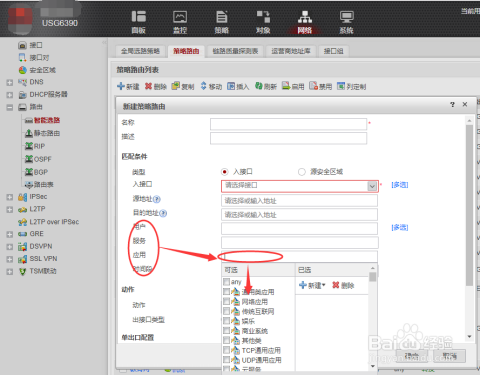Click the 列定制 column customize icon
Viewport: 480px width, 375px height.
[341, 86]
